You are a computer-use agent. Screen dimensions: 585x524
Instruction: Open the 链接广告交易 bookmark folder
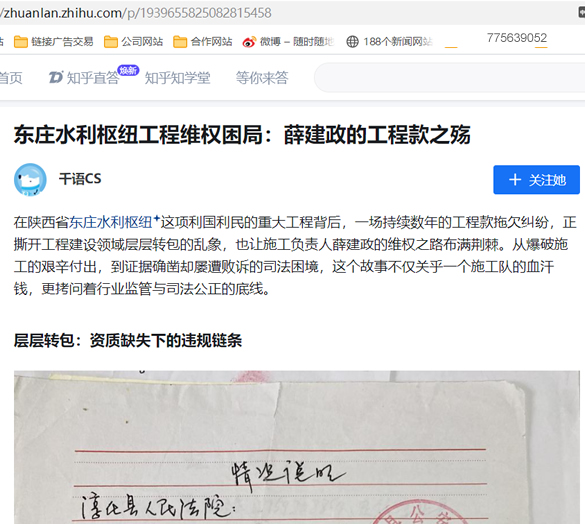click(x=53, y=41)
